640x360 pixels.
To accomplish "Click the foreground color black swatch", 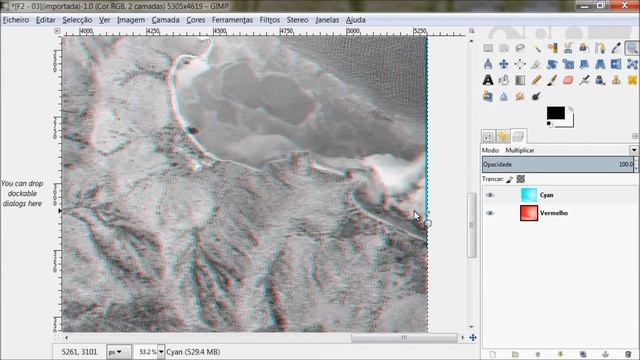I will pyautogui.click(x=556, y=113).
